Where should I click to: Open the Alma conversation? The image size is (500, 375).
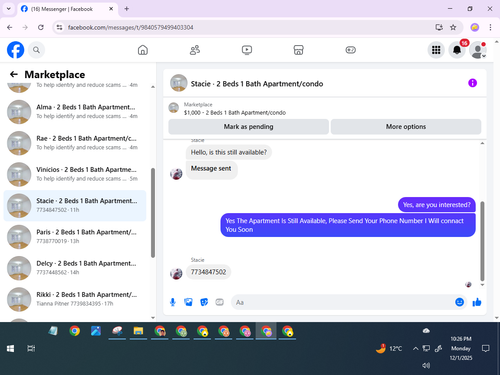75,111
